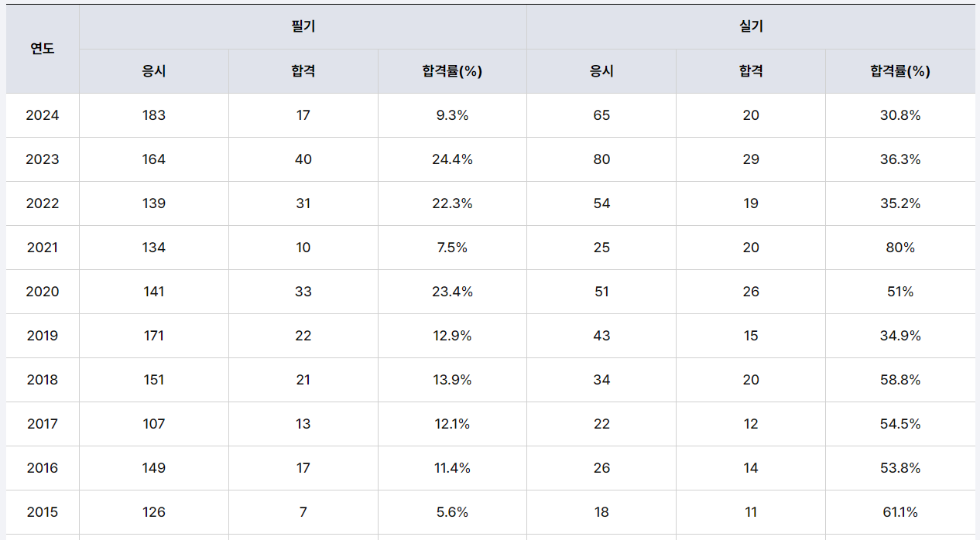980x540 pixels.
Task: Select the 2017 year cell
Action: [43, 424]
